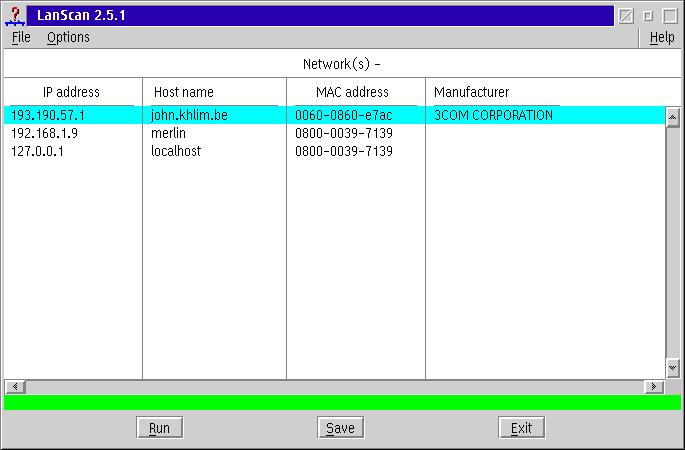Click merlin's MAC address 0800-0039-7139
This screenshot has height=450, width=685.
344,133
